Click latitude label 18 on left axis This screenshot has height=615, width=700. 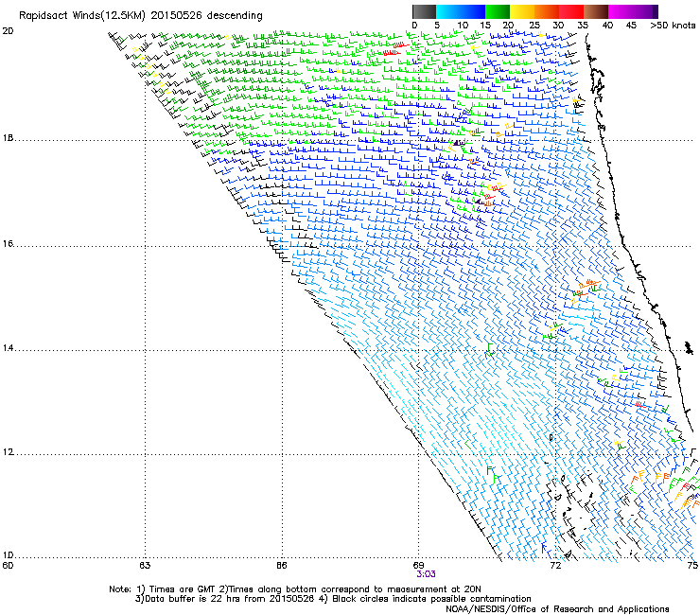pyautogui.click(x=8, y=138)
